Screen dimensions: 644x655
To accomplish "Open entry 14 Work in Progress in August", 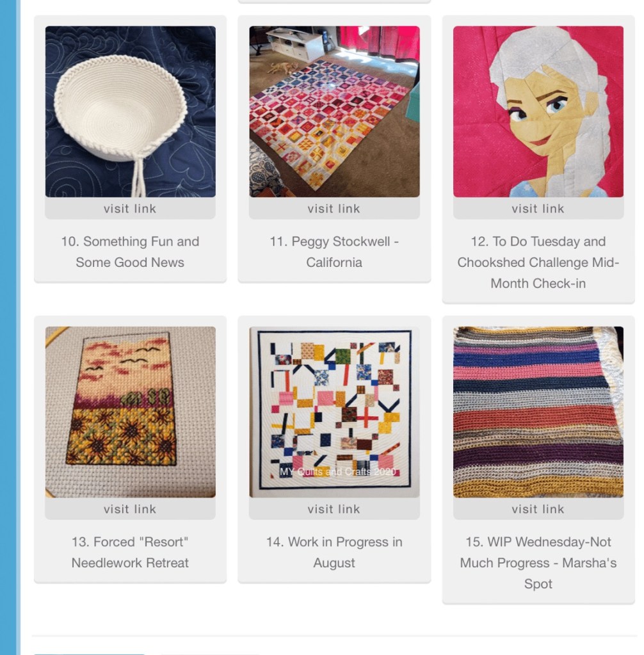I will tap(334, 553).
